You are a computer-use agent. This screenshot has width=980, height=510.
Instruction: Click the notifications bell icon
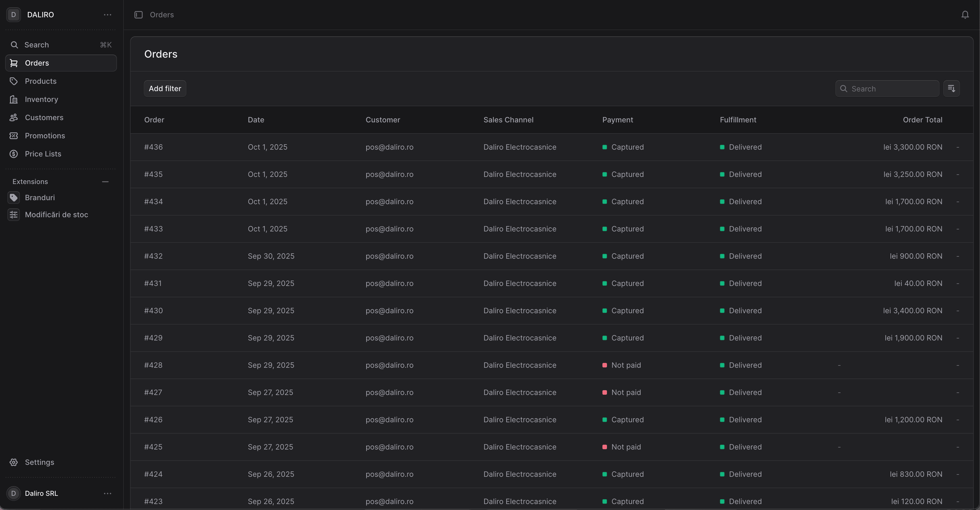965,15
